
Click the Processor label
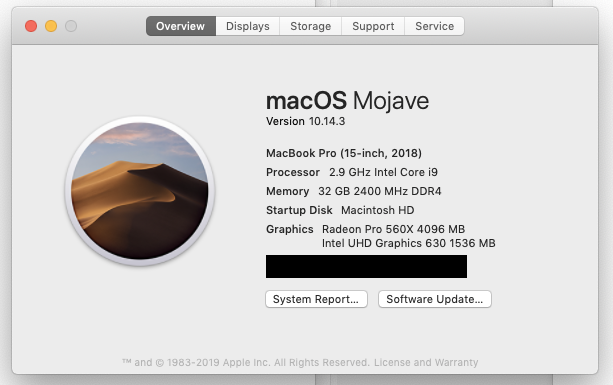(x=293, y=172)
